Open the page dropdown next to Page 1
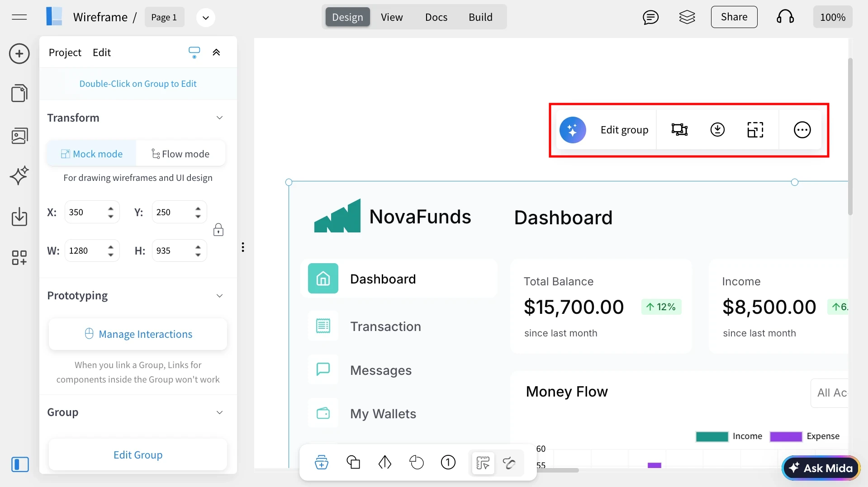This screenshot has height=487, width=868. 205,18
